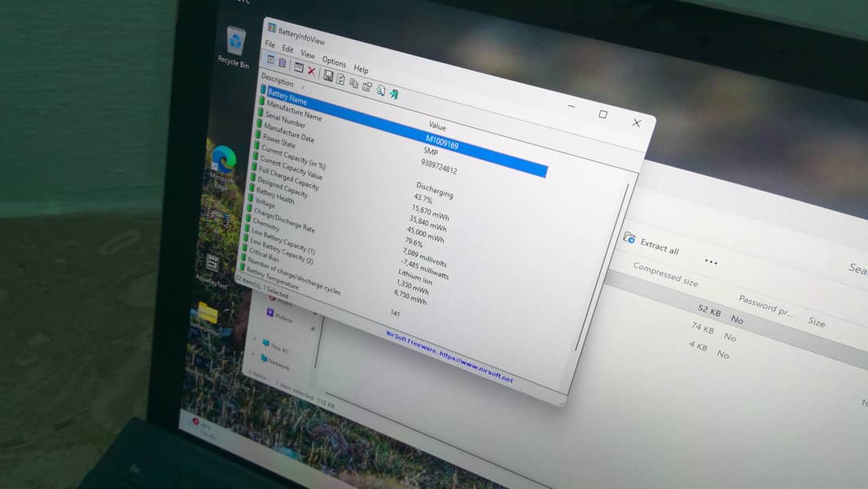Open the Help menu in BatteryInfoView
This screenshot has width=868, height=489.
[x=361, y=69]
